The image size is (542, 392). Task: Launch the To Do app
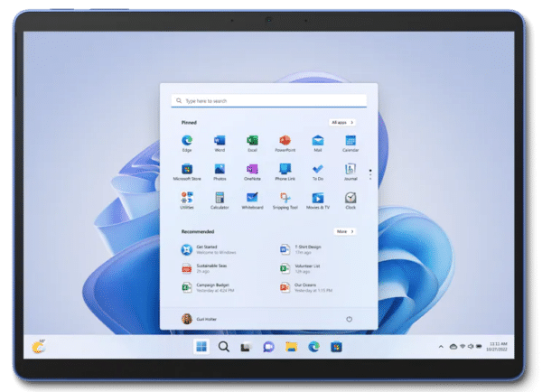318,172
